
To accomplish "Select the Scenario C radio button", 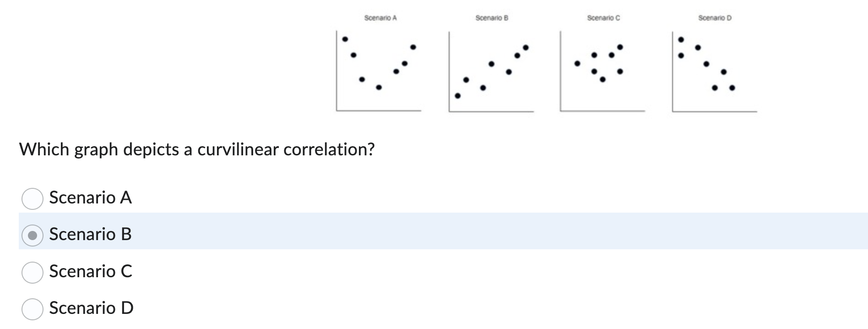I will click(33, 272).
